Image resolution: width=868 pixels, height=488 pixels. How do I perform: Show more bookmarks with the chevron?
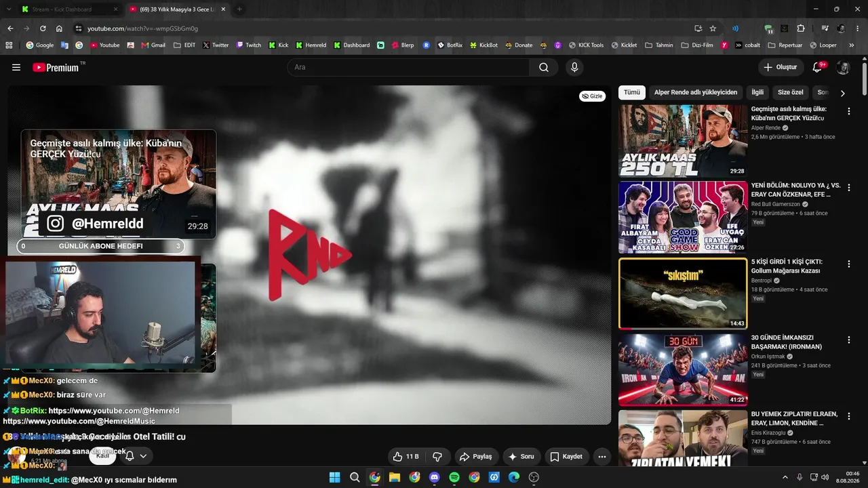click(852, 45)
